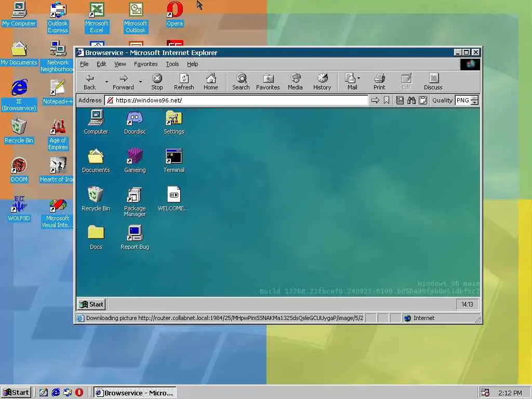
Task: Click the Windows 96 Start button in page
Action: click(x=91, y=304)
